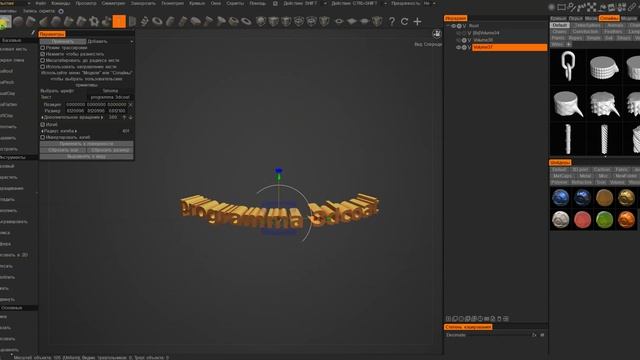640x360 pixels.
Task: Switch to the Default stamp category tab
Action: (560, 25)
